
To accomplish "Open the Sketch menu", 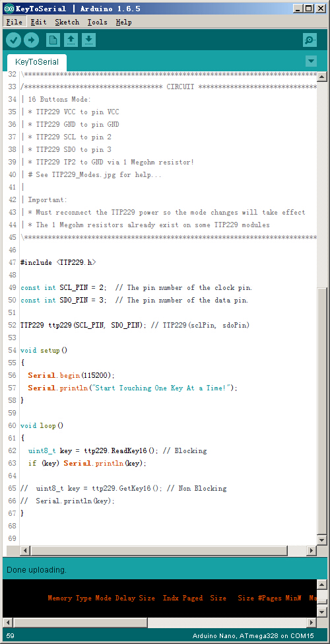I will click(67, 22).
